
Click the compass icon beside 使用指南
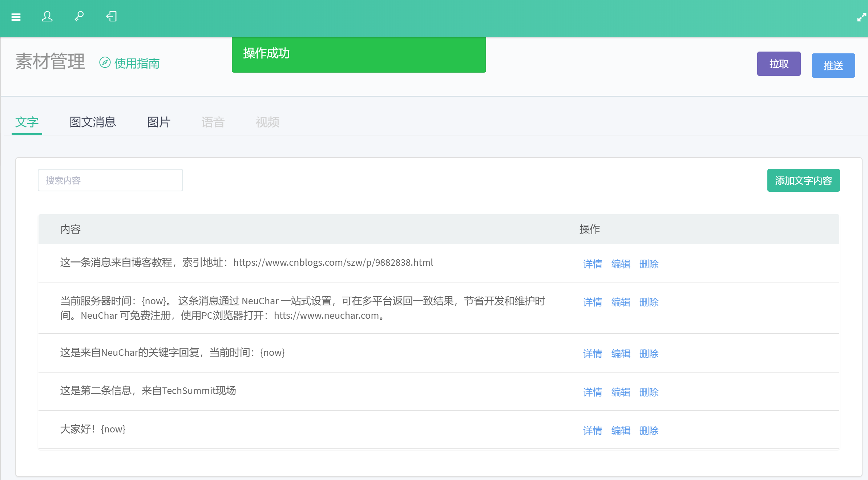(105, 62)
